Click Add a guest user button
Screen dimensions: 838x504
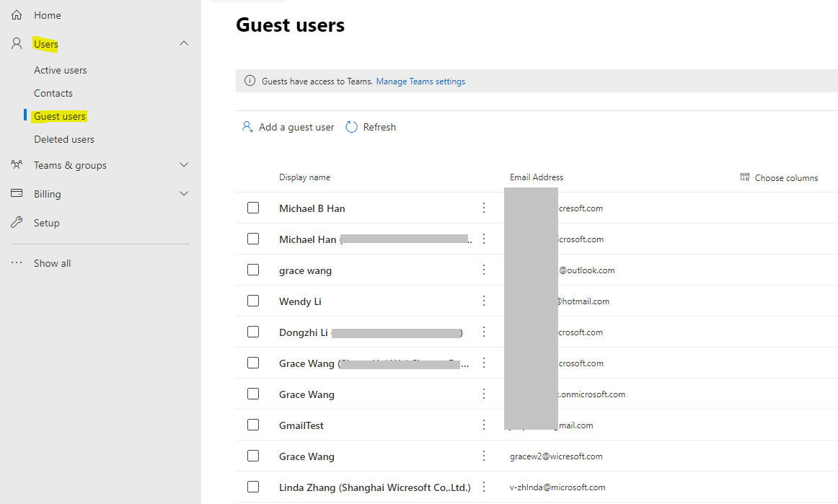click(x=288, y=127)
